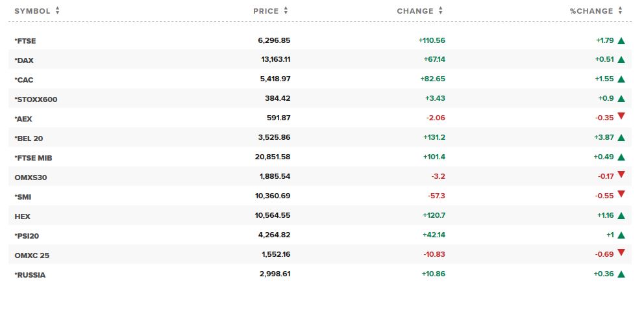
Task: Select the DAX price 13,163.11
Action: coord(276,59)
